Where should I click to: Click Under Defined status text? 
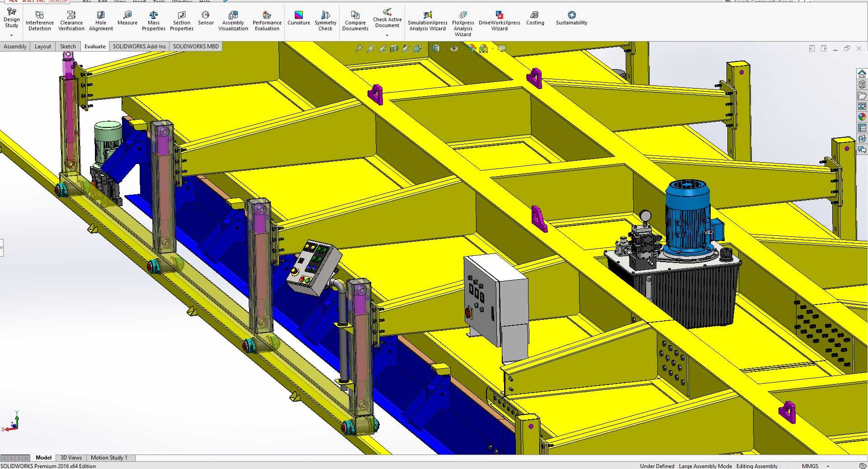pyautogui.click(x=657, y=466)
